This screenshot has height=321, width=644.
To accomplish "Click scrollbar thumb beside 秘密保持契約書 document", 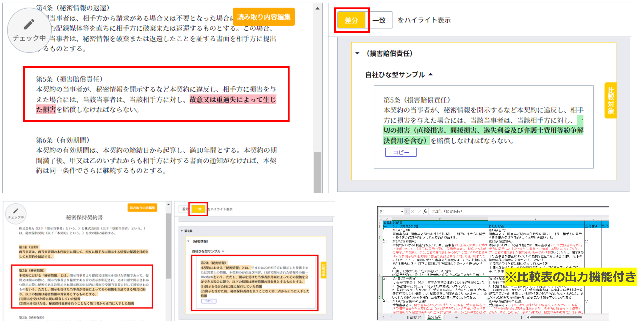I will (x=168, y=246).
